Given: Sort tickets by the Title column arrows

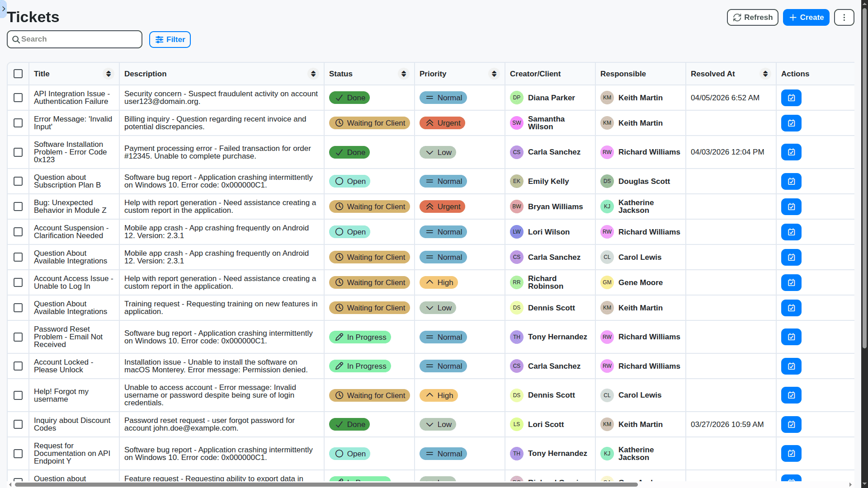Looking at the screenshot, I should coord(108,74).
